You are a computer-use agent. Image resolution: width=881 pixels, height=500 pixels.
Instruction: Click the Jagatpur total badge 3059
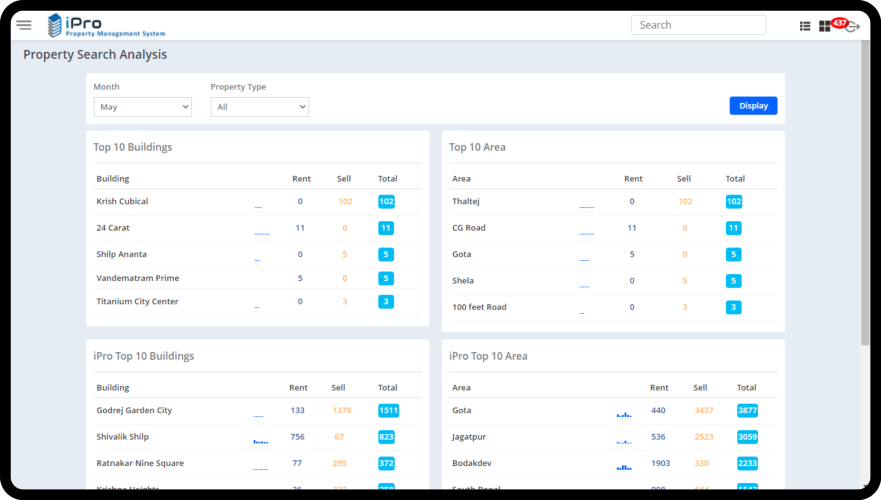747,437
